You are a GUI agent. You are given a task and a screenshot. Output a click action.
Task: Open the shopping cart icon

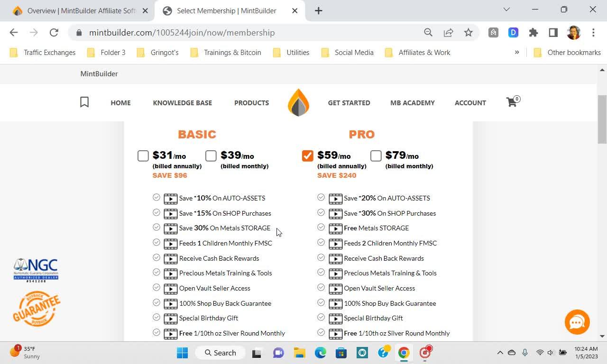(513, 102)
